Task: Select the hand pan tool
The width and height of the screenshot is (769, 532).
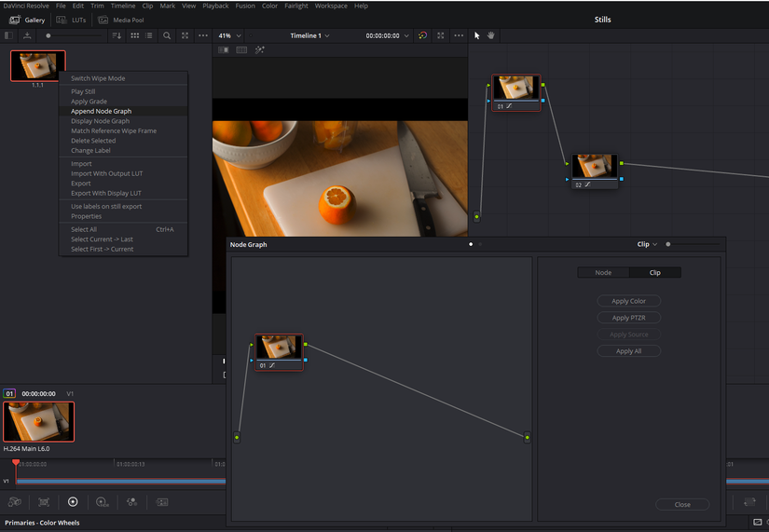Action: pyautogui.click(x=491, y=35)
